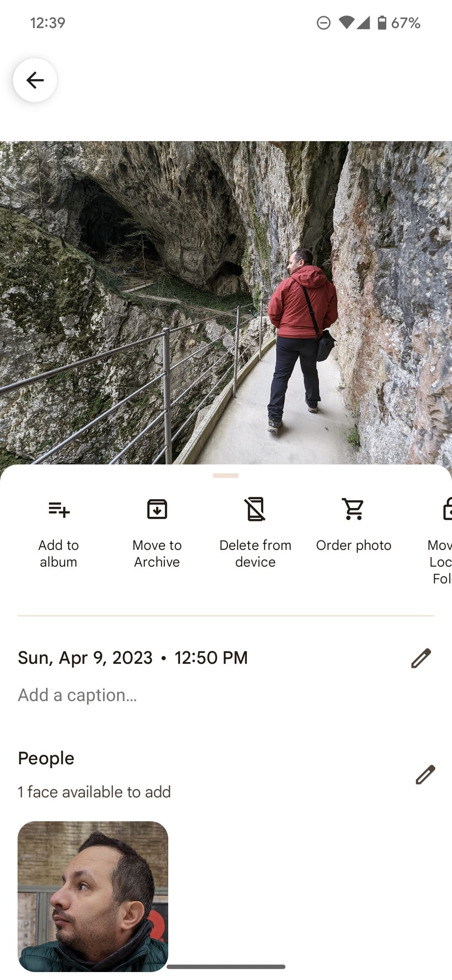Tap the time "12:50 PM"

[211, 658]
